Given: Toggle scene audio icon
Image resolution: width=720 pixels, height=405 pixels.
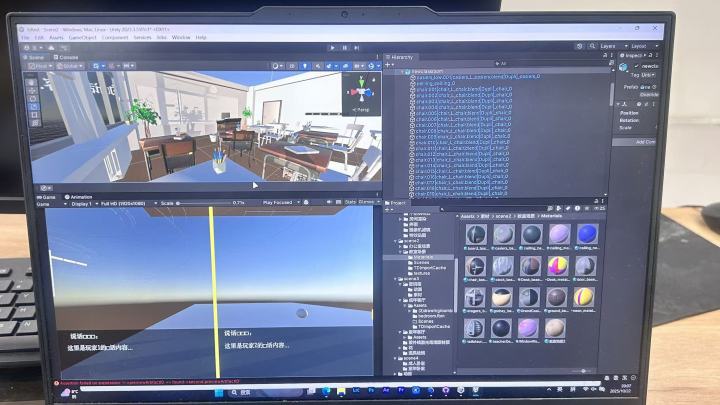Looking at the screenshot, I should coord(317,66).
